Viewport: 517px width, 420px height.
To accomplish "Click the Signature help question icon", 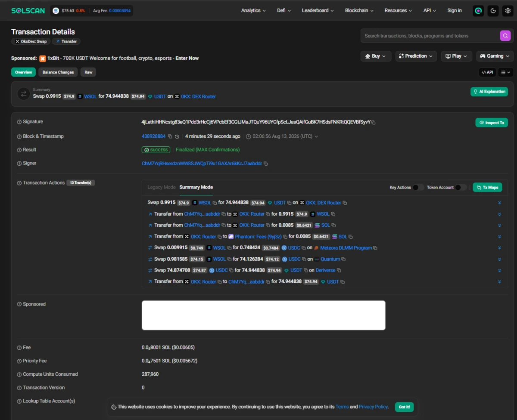I will 19,122.
